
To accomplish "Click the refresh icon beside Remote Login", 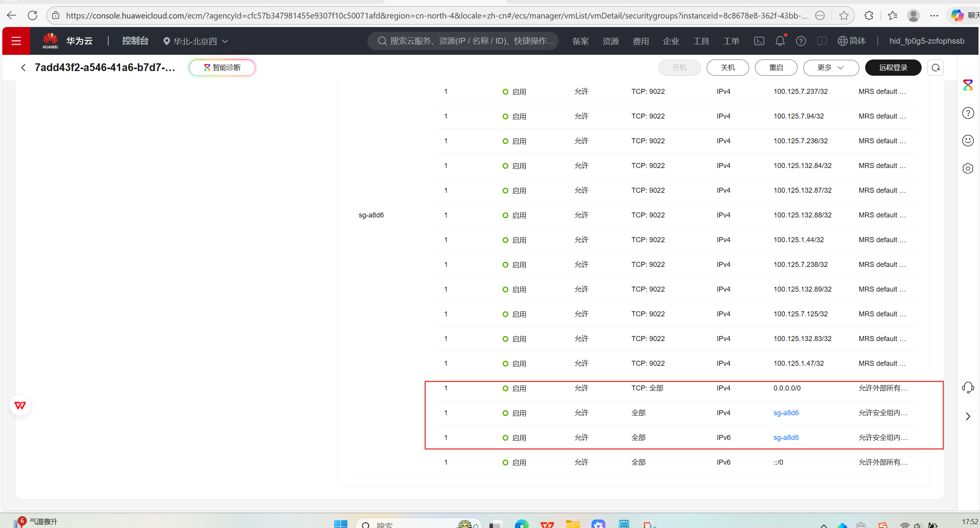I will point(935,68).
